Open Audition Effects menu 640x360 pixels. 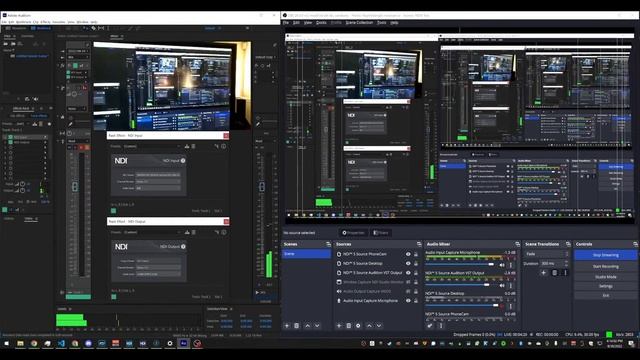point(45,22)
